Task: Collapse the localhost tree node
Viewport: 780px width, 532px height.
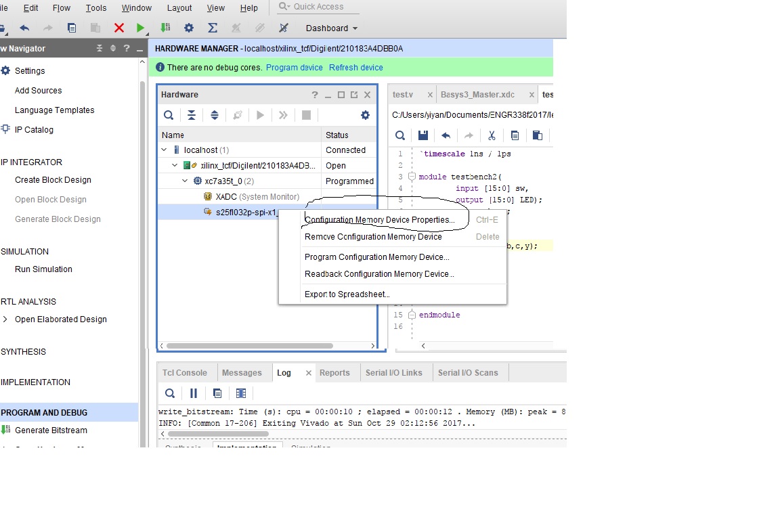Action: click(x=164, y=150)
